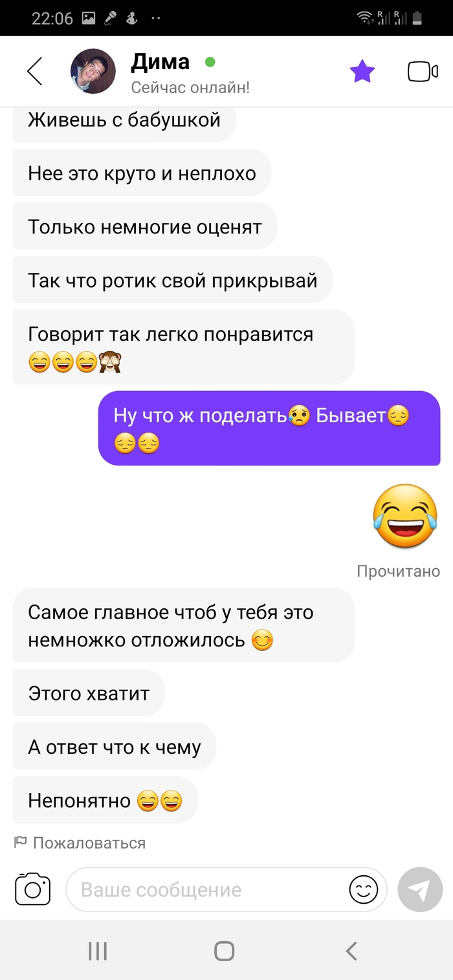This screenshot has height=980, width=453.
Task: Select the Этого хватит message bubble
Action: (89, 693)
